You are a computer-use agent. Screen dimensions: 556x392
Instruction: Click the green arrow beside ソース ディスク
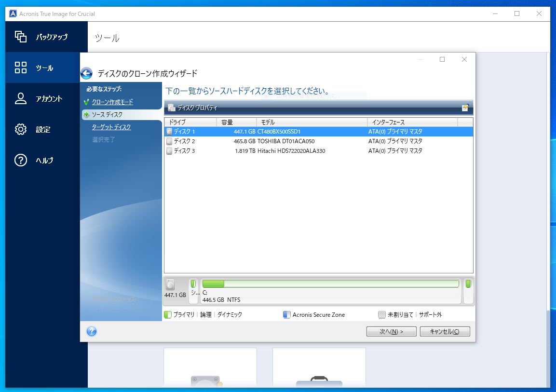tap(86, 114)
